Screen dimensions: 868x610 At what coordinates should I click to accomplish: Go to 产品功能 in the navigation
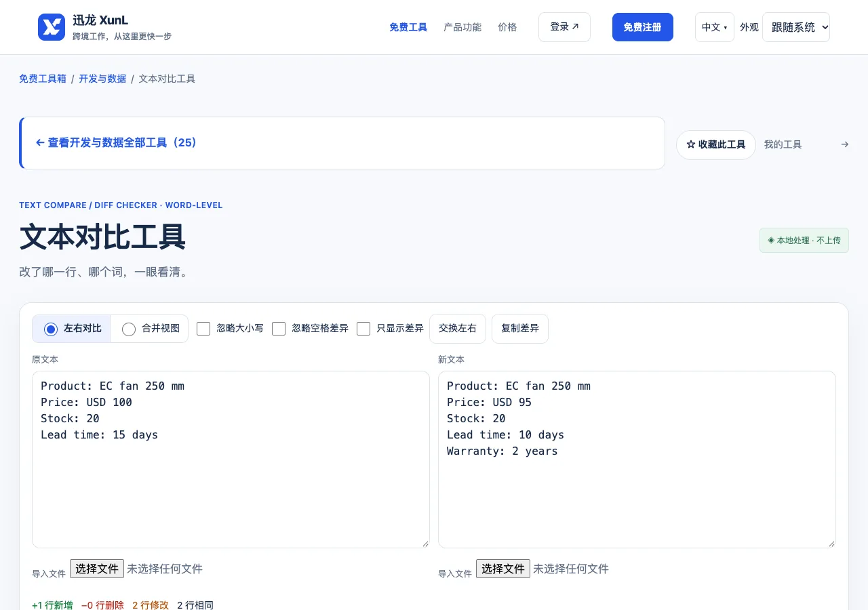pos(462,27)
